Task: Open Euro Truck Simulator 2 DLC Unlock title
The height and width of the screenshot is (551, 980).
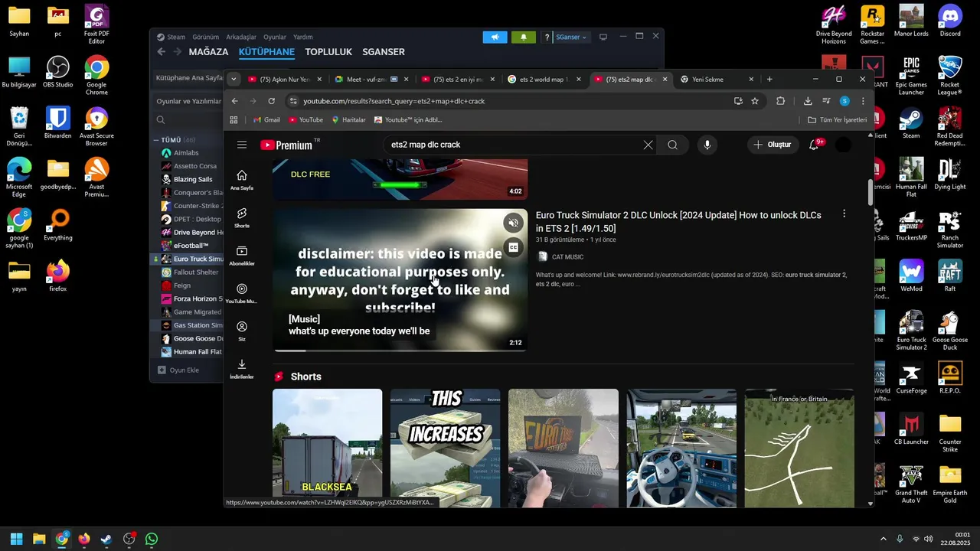Action: pyautogui.click(x=678, y=222)
